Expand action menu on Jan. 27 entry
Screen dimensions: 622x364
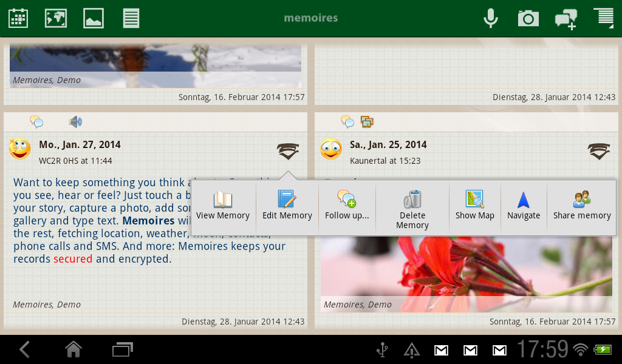[288, 152]
